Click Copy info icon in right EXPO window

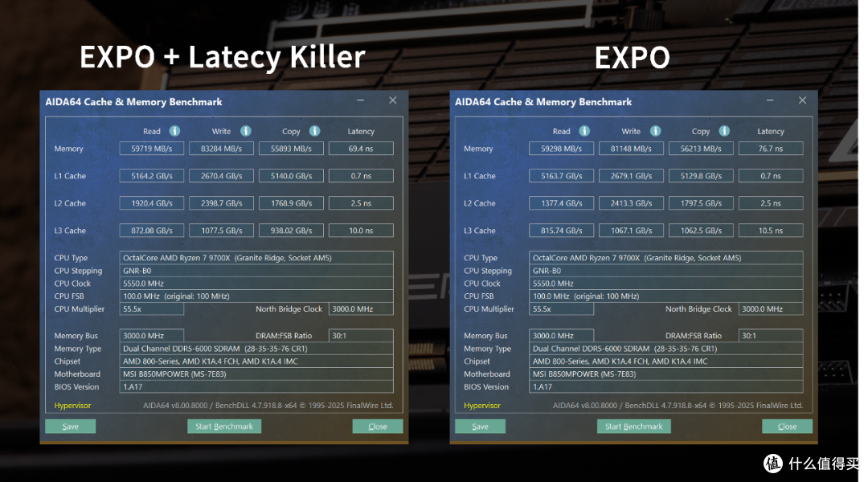click(x=724, y=131)
